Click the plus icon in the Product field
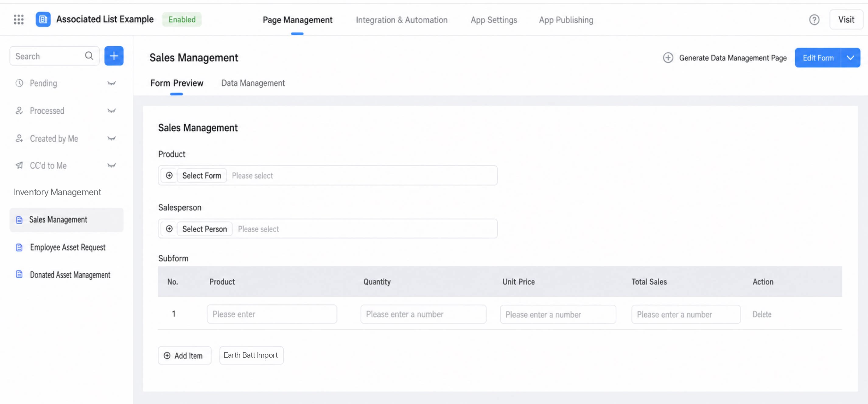Viewport: 868px width, 404px height. click(x=169, y=175)
